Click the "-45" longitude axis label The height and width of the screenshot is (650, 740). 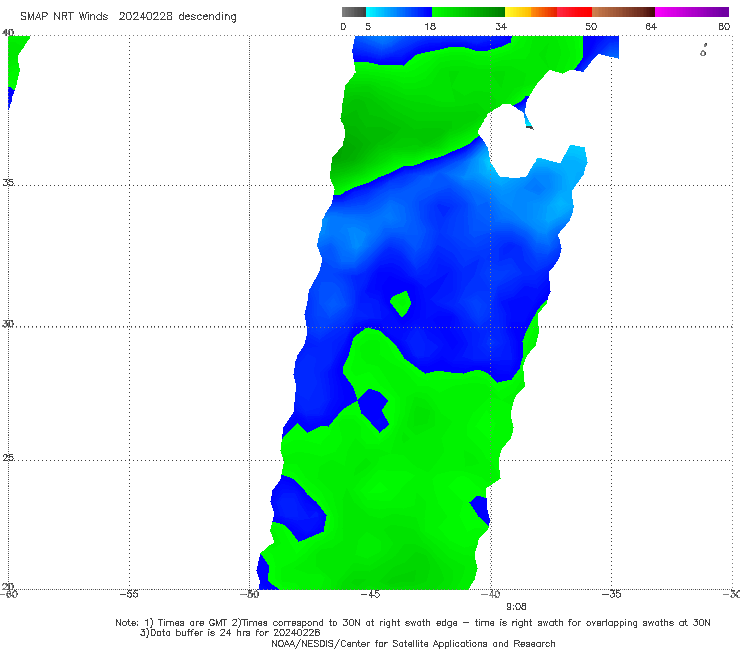[370, 594]
